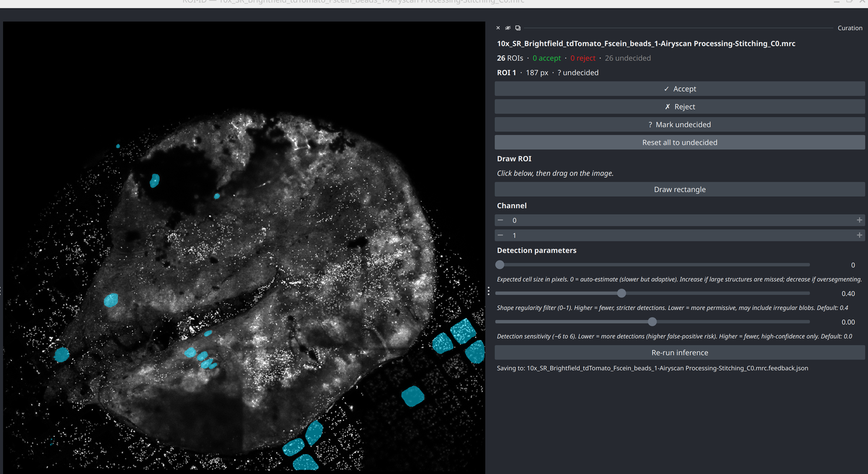
Task: Click the shape regularity filter description text
Action: click(673, 308)
